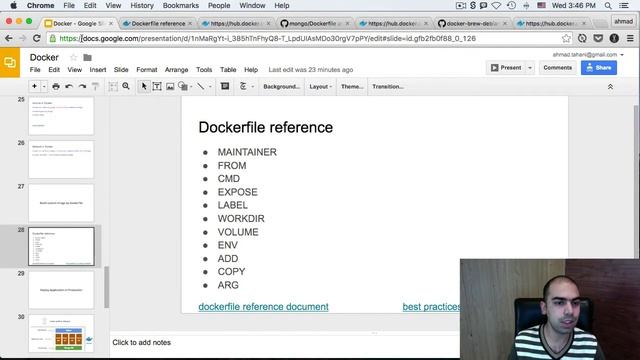Select the line tool

200,87
